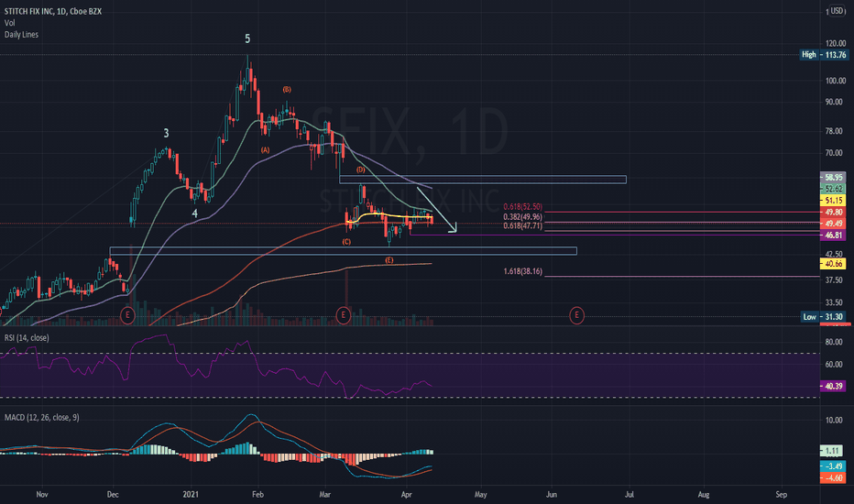Click the yellow 51.15 price label
The width and height of the screenshot is (854, 504).
(833, 201)
